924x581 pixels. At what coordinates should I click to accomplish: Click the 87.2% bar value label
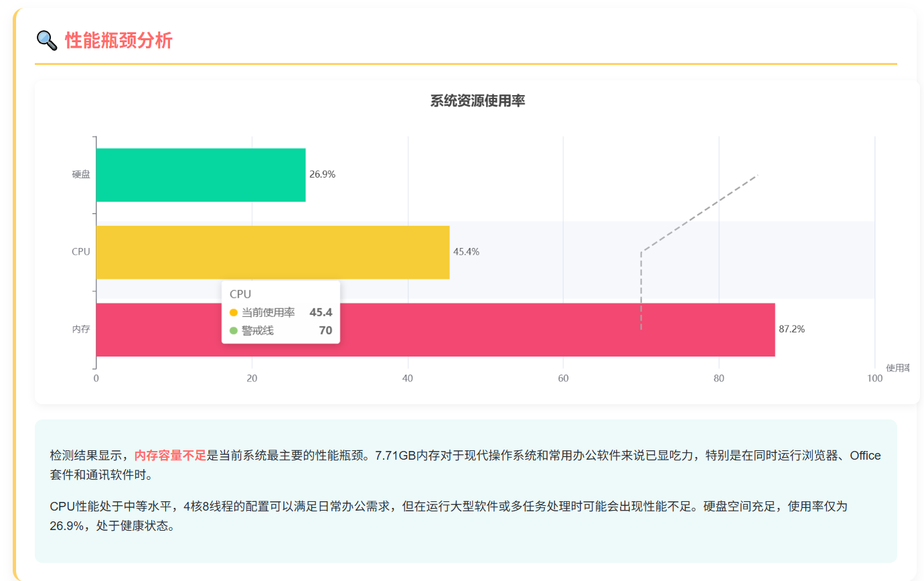[791, 329]
